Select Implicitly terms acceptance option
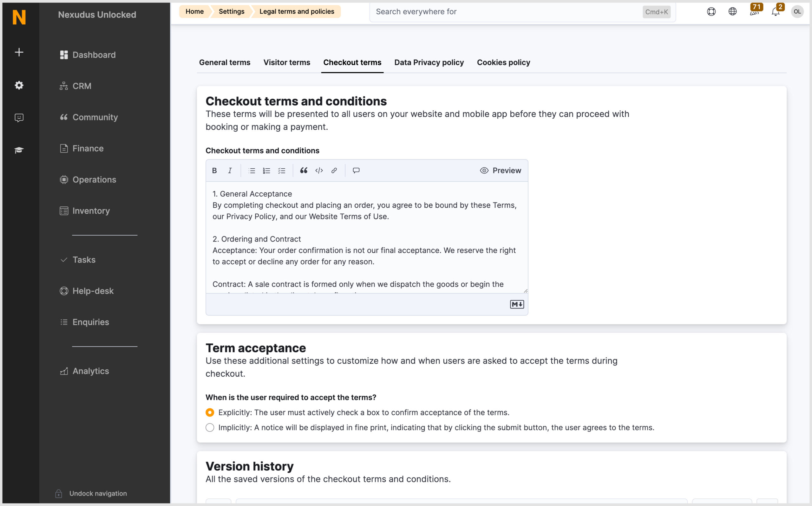 tap(210, 427)
